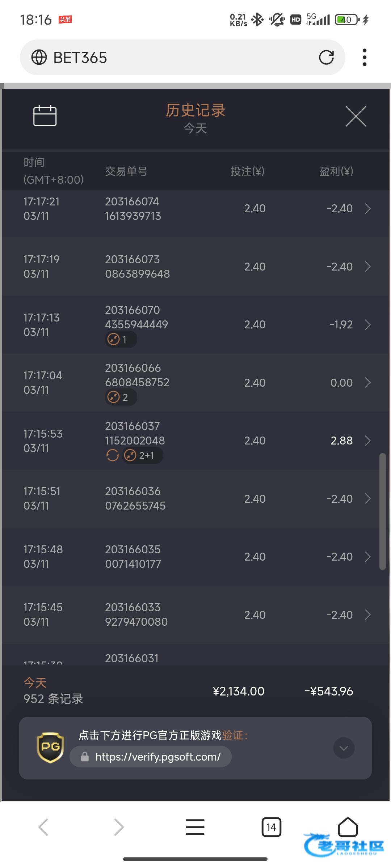Open the calendar date picker icon
This screenshot has height=868, width=391.
(45, 116)
